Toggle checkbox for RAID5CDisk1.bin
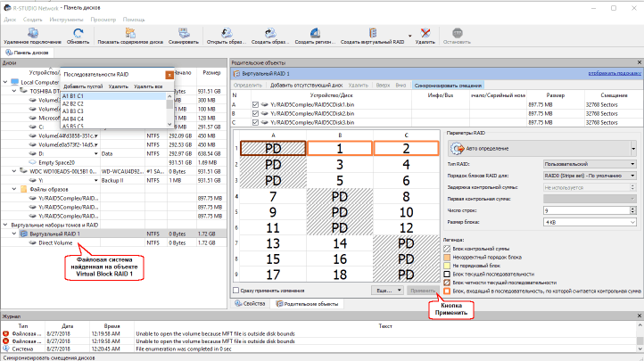The width and height of the screenshot is (644, 361). pyautogui.click(x=255, y=105)
